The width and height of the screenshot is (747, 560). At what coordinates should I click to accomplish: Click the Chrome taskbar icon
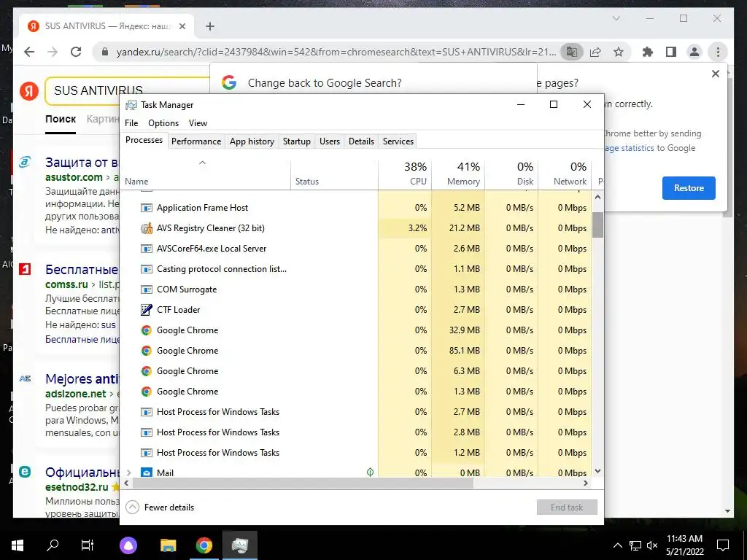[x=204, y=545]
